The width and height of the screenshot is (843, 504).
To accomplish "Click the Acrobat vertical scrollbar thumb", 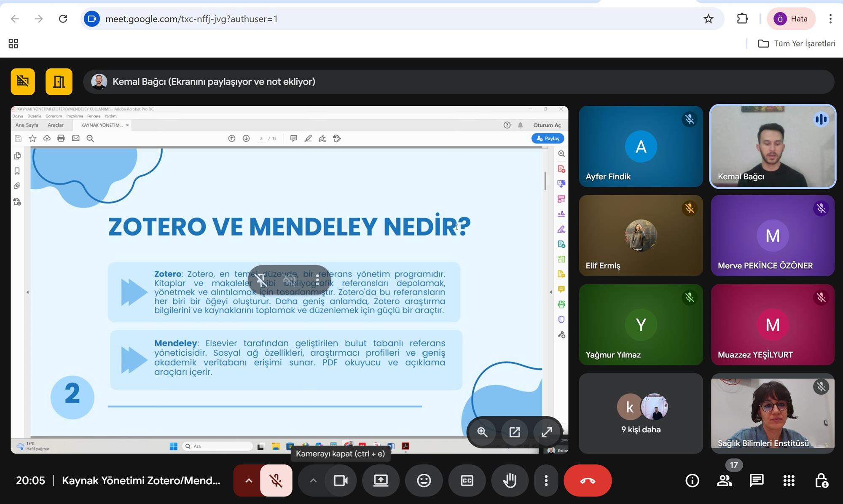I will pyautogui.click(x=545, y=181).
